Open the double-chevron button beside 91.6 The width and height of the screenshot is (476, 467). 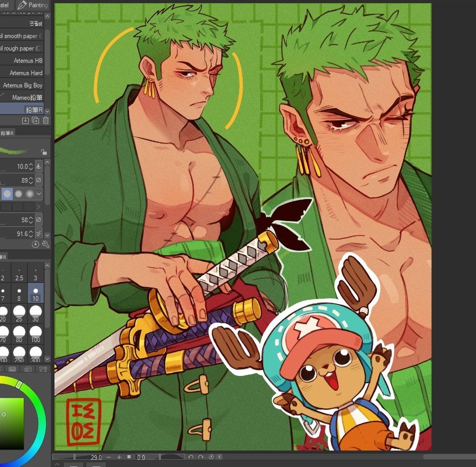[x=39, y=233]
